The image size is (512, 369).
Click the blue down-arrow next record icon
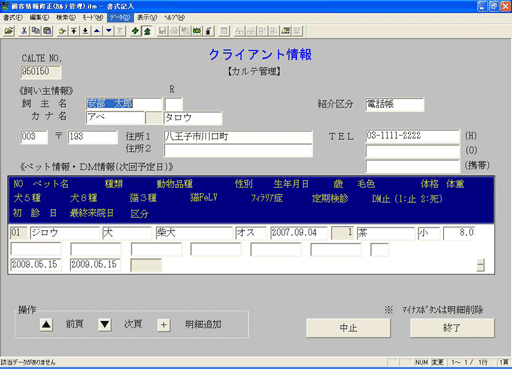click(109, 31)
